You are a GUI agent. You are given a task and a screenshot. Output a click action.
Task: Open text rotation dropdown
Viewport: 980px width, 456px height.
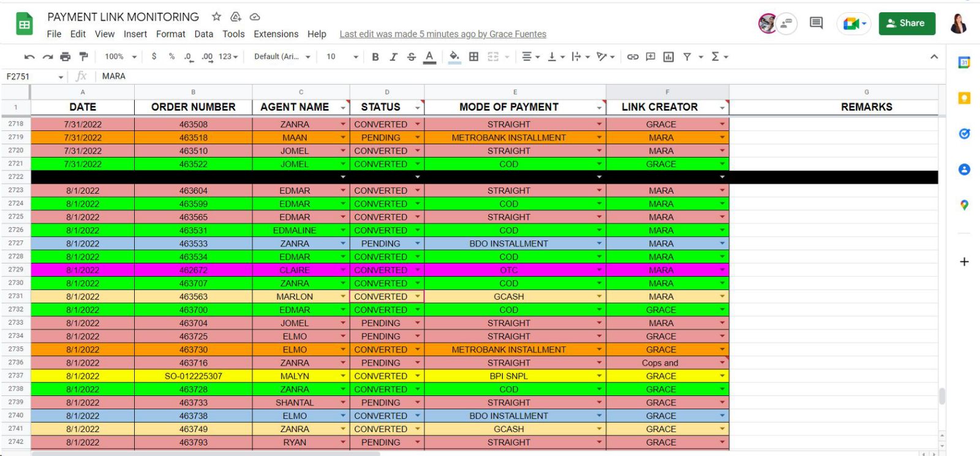(606, 57)
